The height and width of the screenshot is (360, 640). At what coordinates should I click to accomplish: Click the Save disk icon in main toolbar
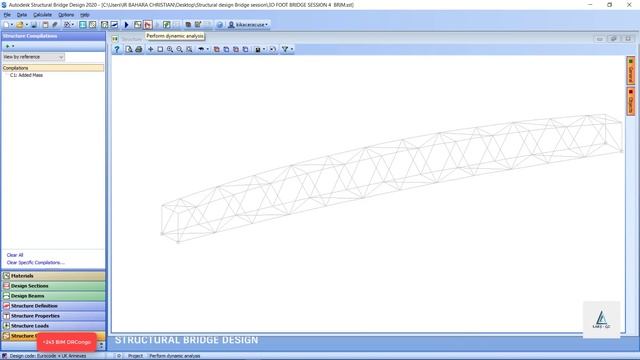click(x=34, y=25)
